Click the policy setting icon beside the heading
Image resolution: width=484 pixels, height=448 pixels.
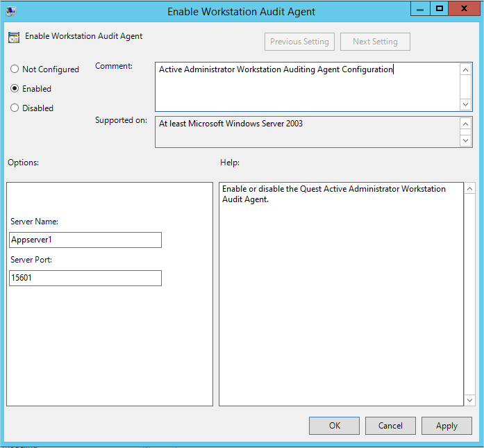14,38
